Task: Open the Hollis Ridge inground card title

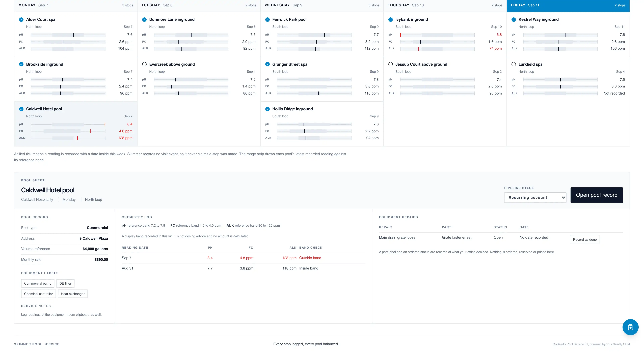Action: click(292, 109)
